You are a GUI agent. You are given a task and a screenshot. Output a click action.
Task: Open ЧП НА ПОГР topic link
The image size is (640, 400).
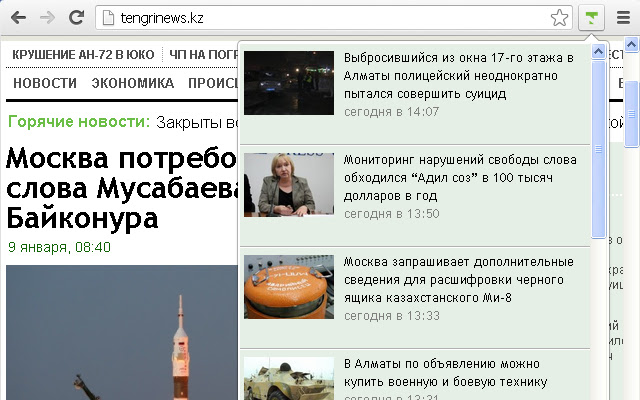pyautogui.click(x=203, y=55)
